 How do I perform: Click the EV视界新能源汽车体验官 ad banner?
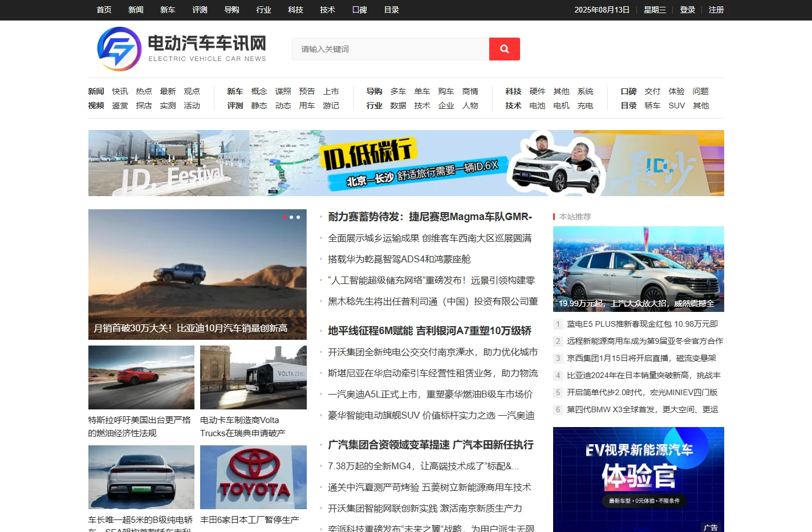639,480
